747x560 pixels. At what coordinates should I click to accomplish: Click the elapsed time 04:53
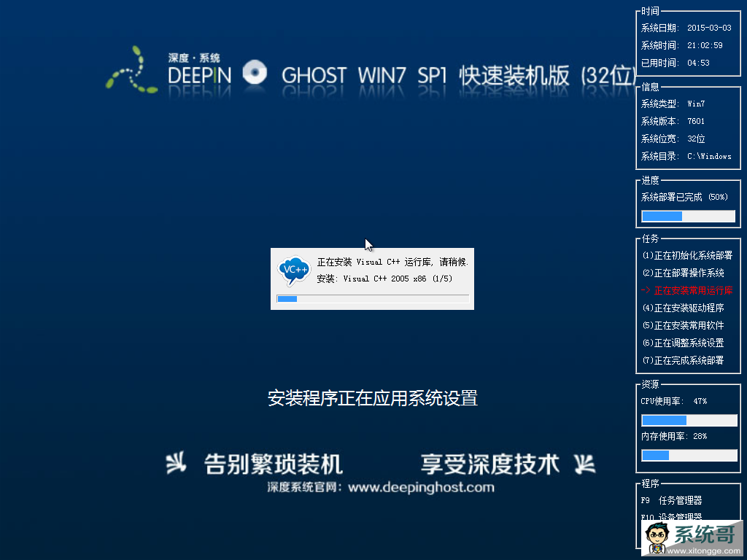tap(698, 63)
